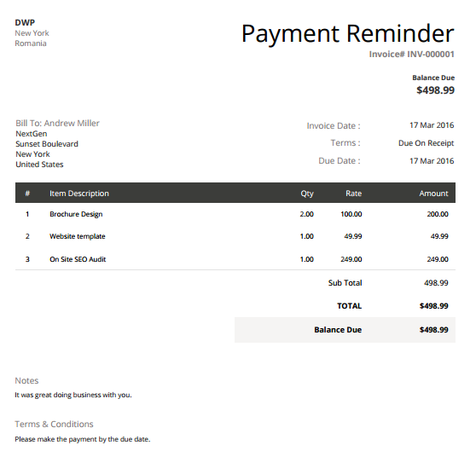The image size is (476, 474).
Task: Click the Notes section heading
Action: 26,380
